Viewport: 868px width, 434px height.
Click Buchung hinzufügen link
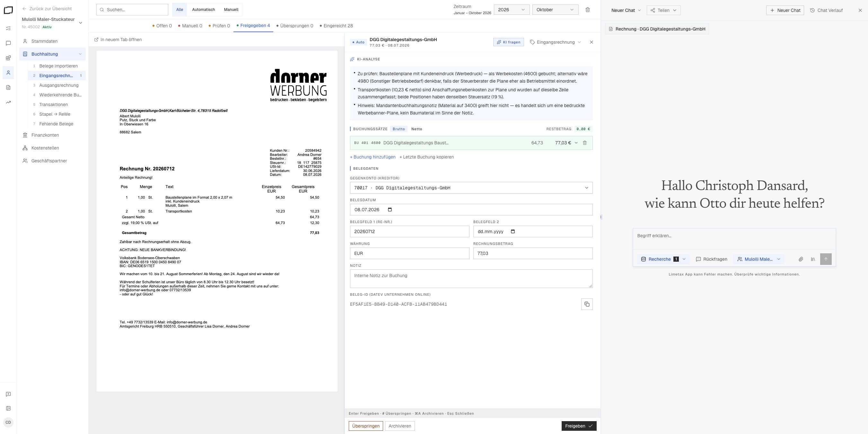coord(373,157)
